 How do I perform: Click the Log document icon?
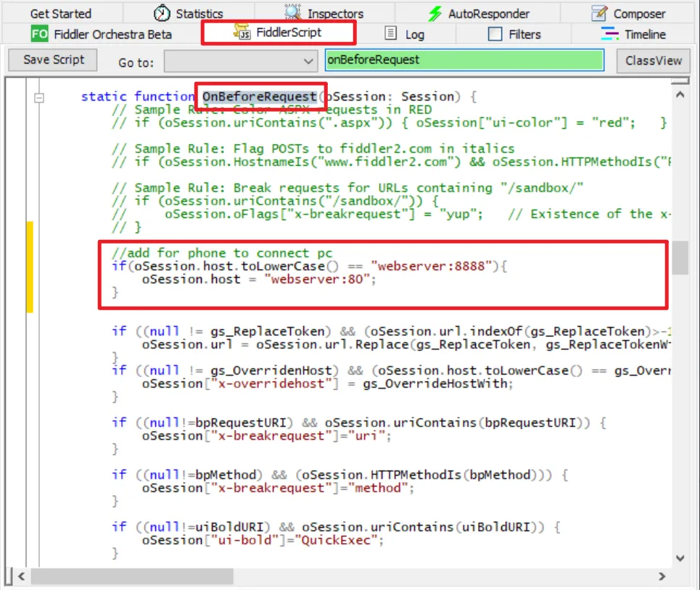tap(391, 33)
